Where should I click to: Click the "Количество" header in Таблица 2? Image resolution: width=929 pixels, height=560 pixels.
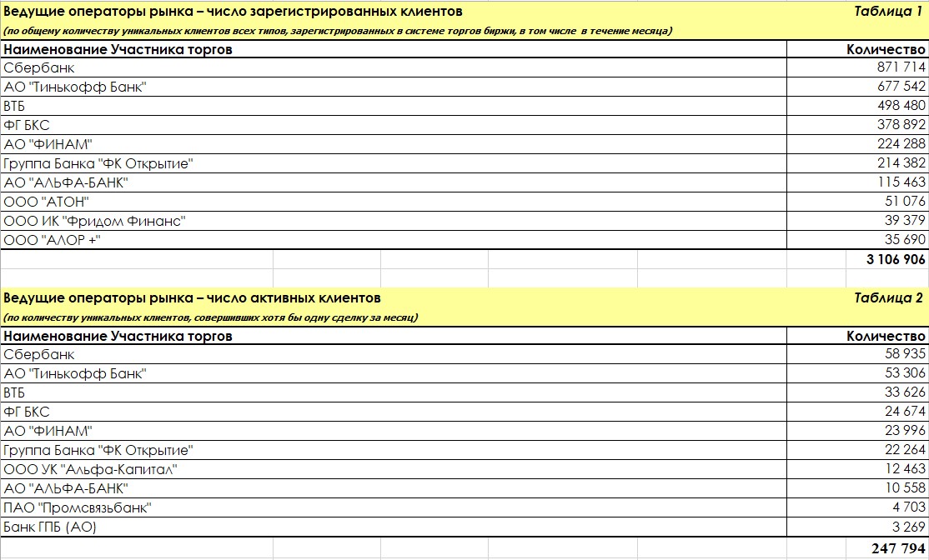886,336
